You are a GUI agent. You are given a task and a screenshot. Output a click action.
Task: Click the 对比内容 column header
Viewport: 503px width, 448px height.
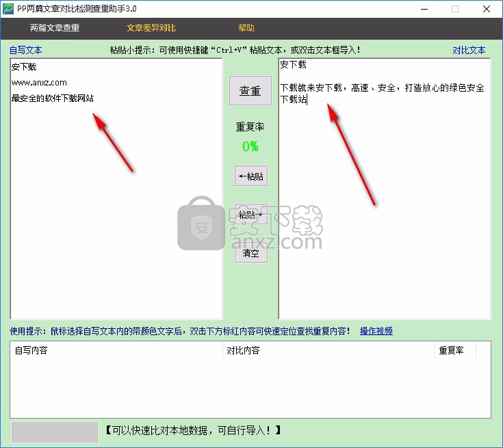coord(328,350)
